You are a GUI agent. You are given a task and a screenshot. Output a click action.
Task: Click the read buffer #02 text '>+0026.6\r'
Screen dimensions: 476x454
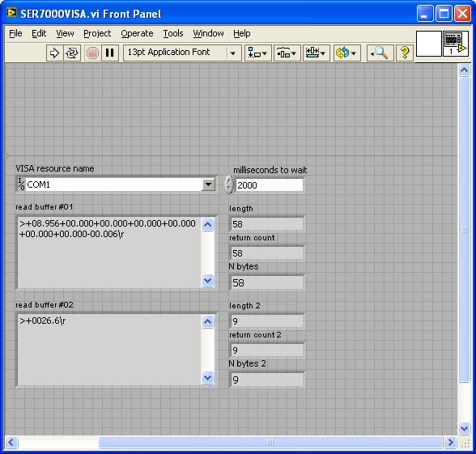pyautogui.click(x=42, y=320)
